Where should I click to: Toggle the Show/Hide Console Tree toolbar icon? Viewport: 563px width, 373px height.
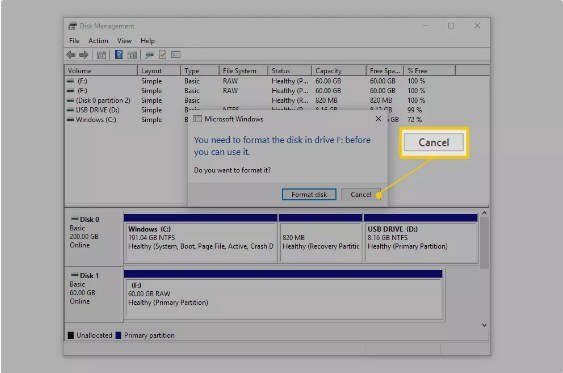pyautogui.click(x=101, y=55)
